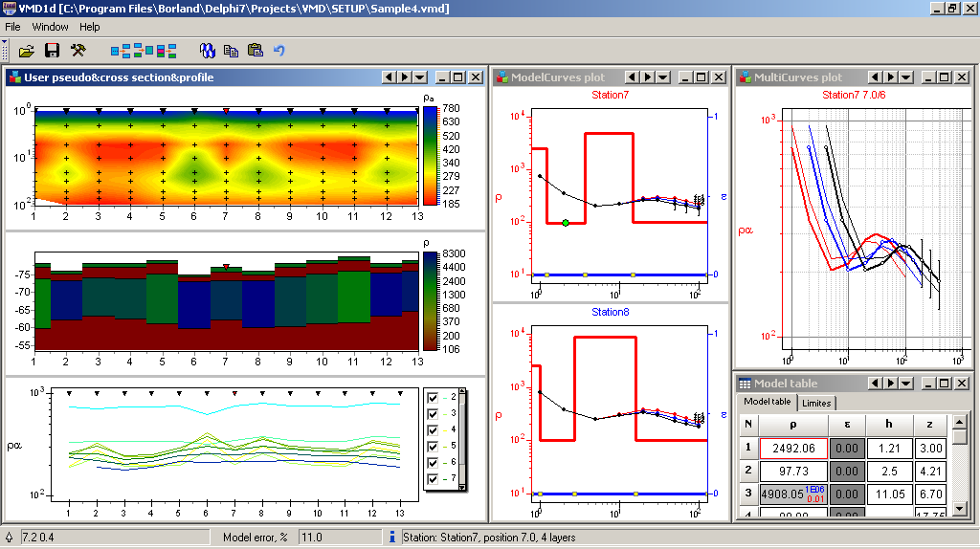Click the first blue block-diagram toolbar icon

click(x=121, y=50)
